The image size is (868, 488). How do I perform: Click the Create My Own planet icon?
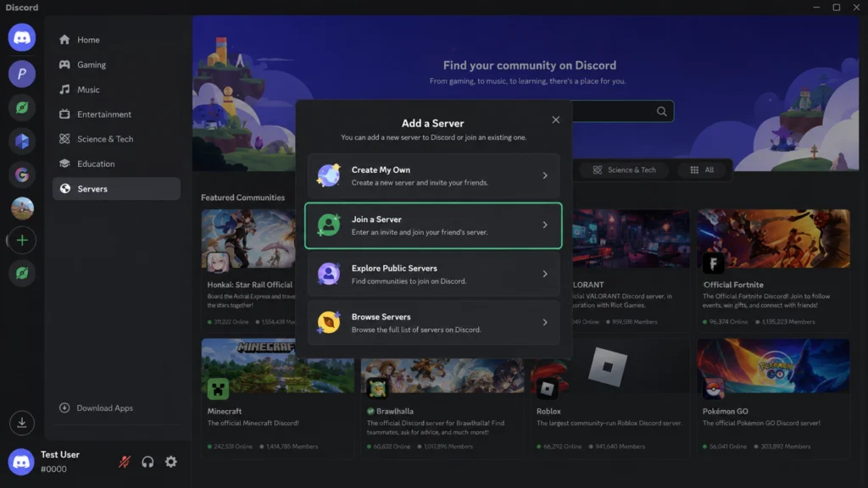(x=328, y=175)
